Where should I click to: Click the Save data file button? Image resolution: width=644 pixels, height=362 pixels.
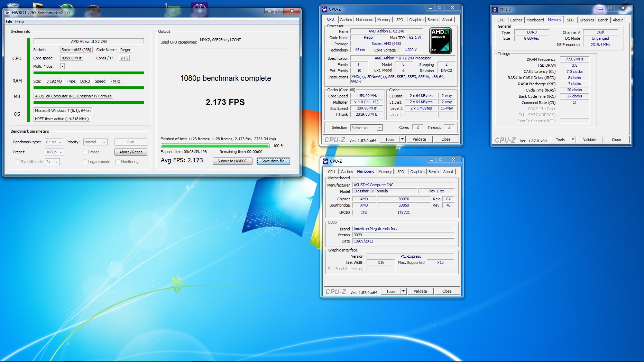273,161
